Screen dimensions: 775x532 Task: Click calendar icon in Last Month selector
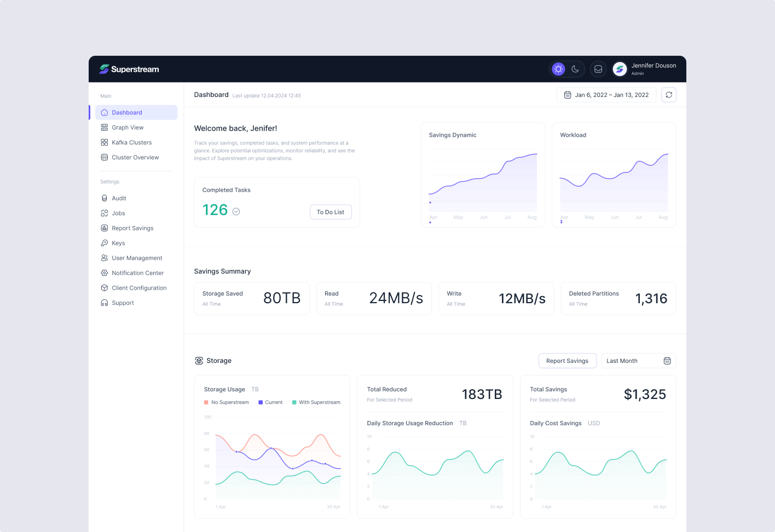click(x=667, y=361)
